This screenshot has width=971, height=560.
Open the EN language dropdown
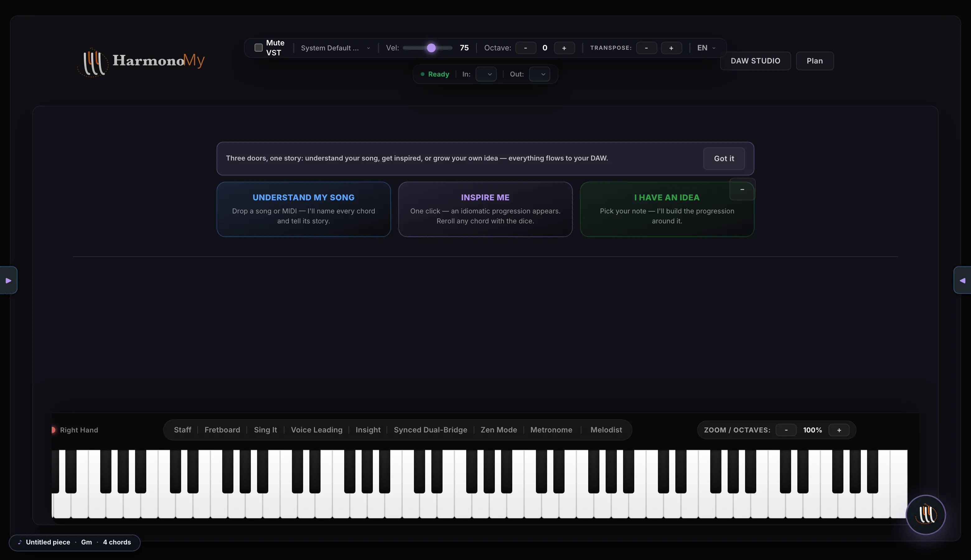706,48
